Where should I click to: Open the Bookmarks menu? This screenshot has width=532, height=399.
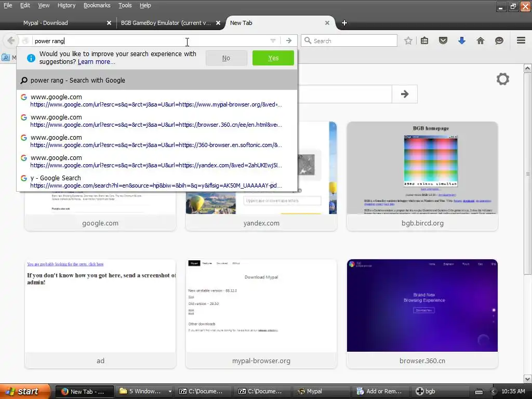tap(97, 5)
